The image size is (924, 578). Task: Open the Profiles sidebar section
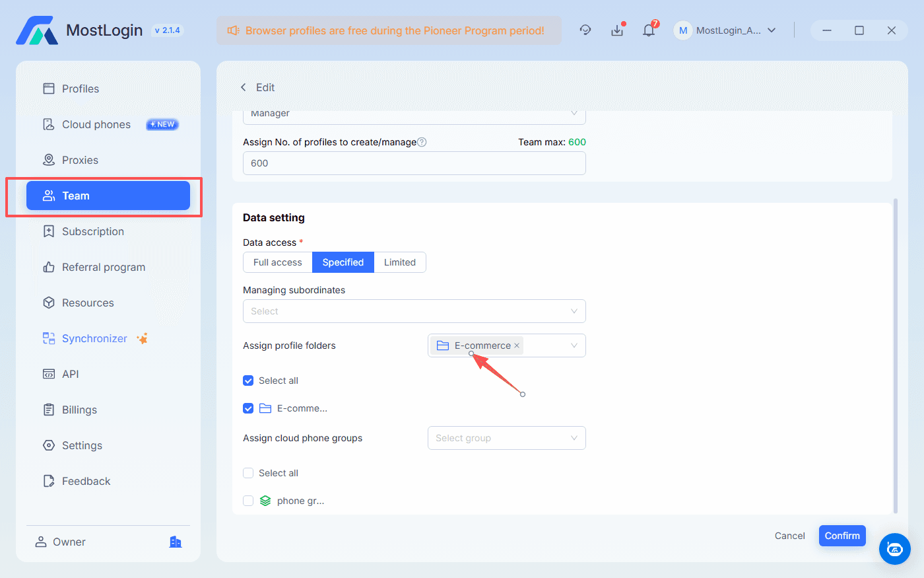(80, 88)
